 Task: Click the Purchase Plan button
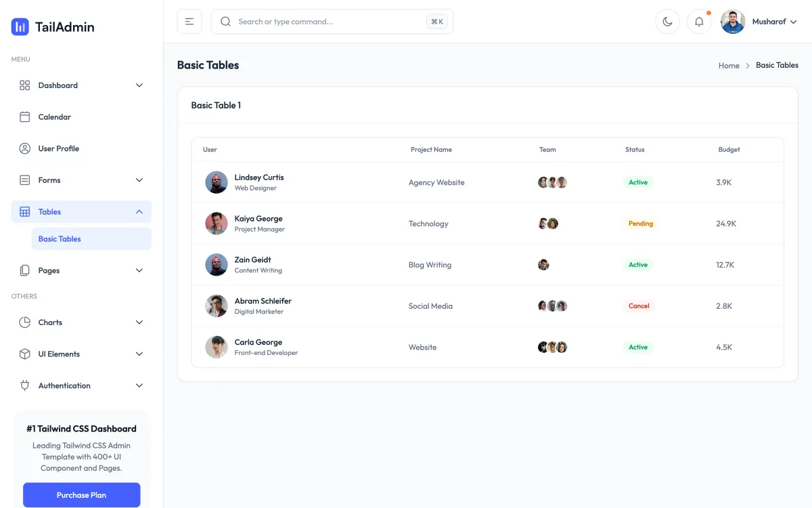82,495
